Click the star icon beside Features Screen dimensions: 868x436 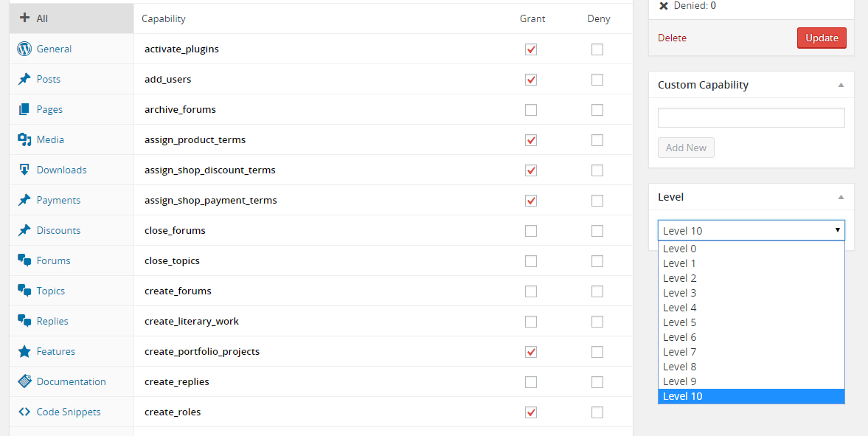(x=24, y=352)
